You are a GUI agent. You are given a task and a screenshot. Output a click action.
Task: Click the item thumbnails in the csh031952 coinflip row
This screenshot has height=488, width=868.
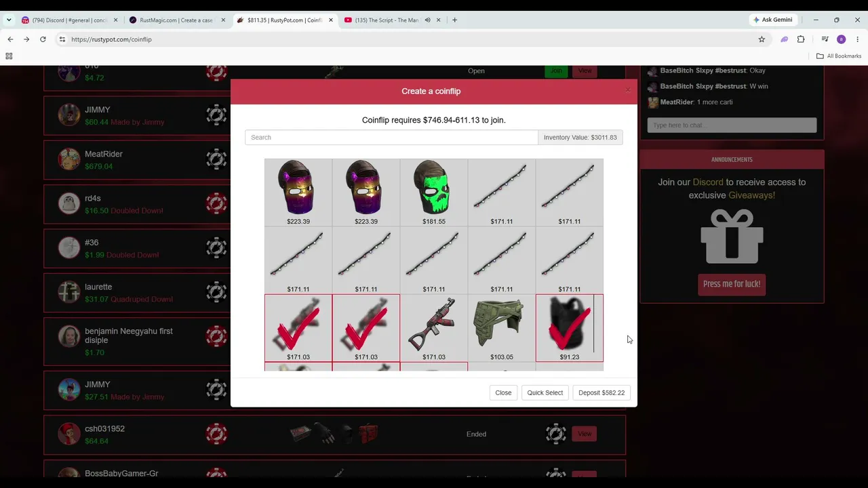tap(334, 434)
